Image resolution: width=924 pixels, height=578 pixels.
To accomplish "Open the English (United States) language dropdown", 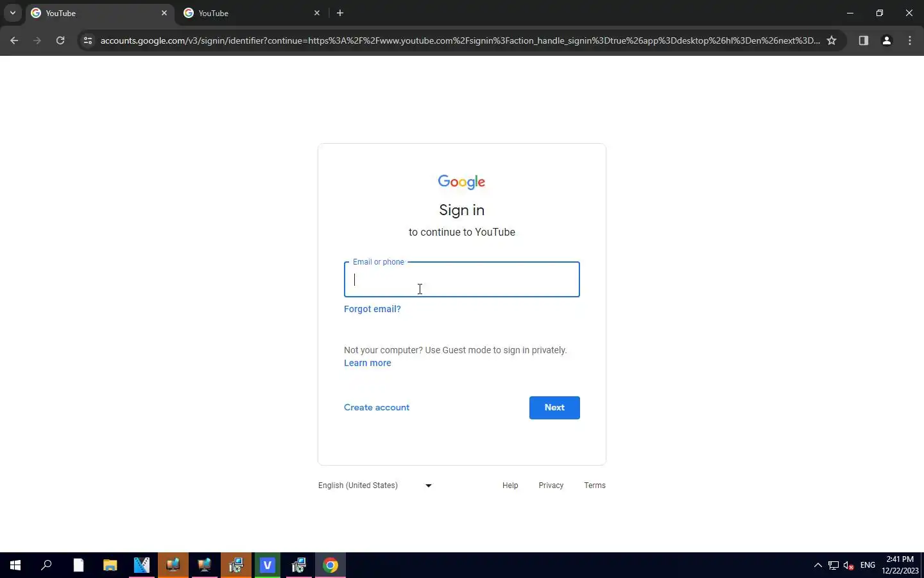I will (375, 486).
